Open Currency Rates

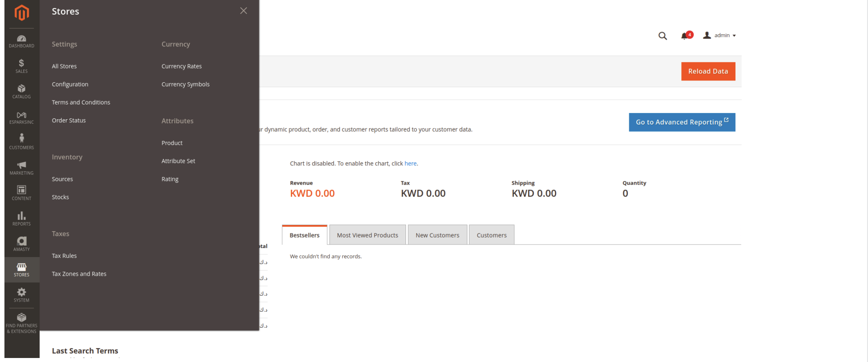pos(181,66)
